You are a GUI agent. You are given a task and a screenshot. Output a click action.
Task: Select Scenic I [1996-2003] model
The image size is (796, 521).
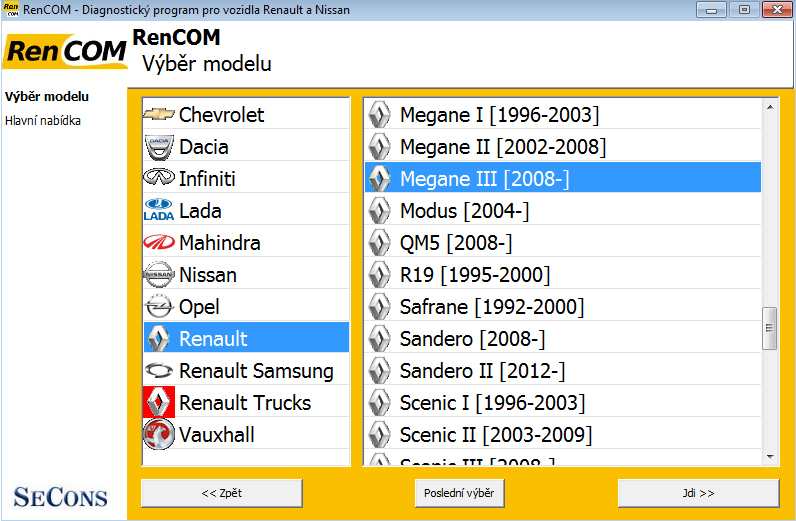(492, 403)
